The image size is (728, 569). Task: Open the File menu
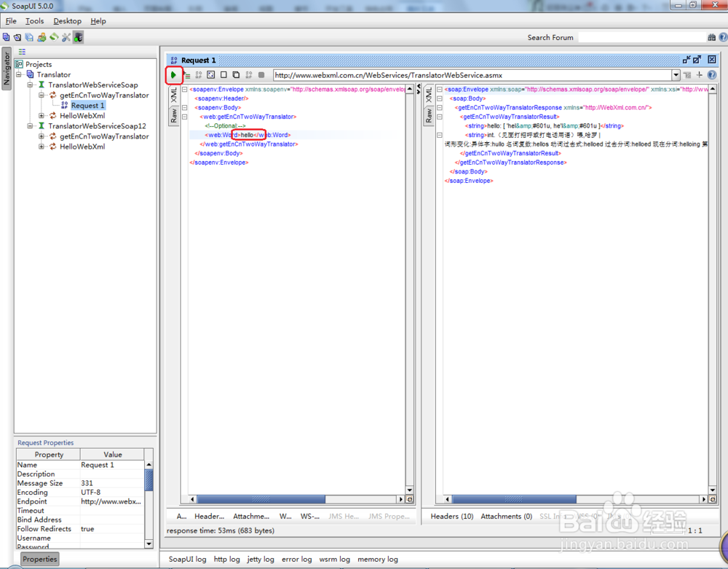(11, 21)
